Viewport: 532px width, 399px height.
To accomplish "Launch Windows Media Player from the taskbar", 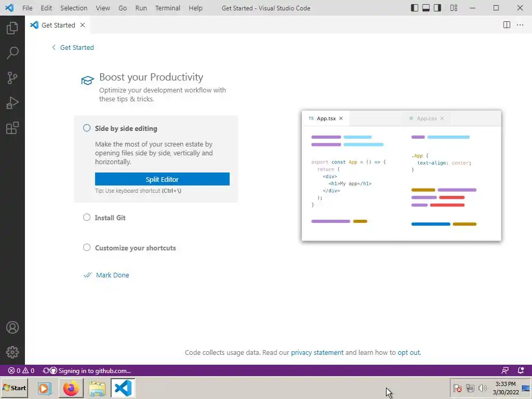I will click(45, 388).
